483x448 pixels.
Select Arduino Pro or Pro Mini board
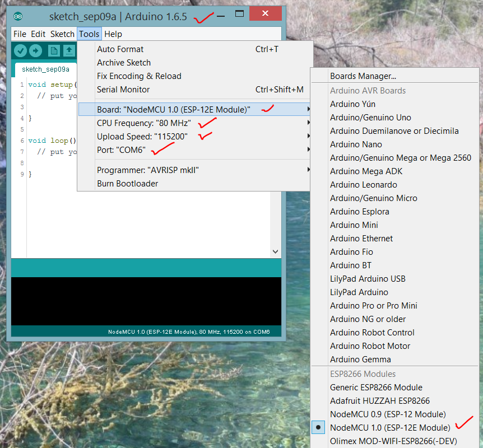point(394,306)
